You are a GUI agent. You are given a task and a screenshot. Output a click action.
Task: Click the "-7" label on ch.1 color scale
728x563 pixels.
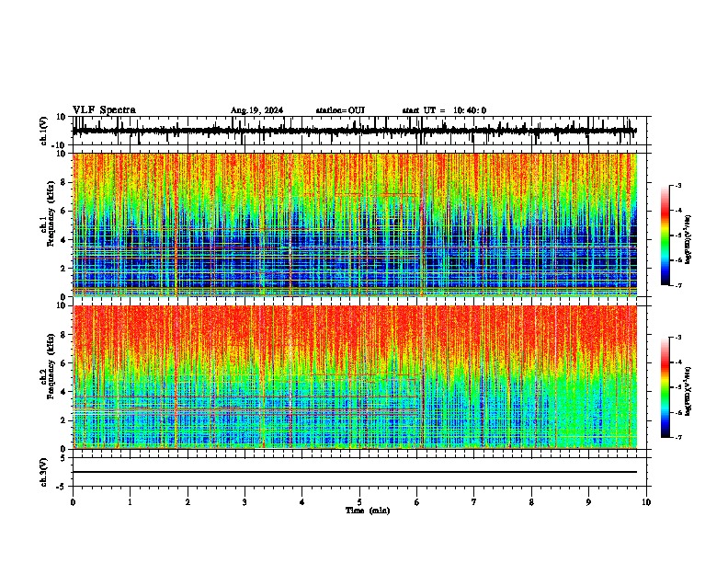[678, 285]
